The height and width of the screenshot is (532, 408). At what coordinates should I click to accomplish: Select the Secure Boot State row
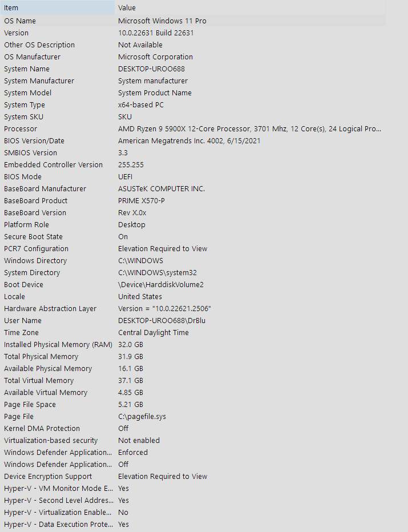(193, 236)
